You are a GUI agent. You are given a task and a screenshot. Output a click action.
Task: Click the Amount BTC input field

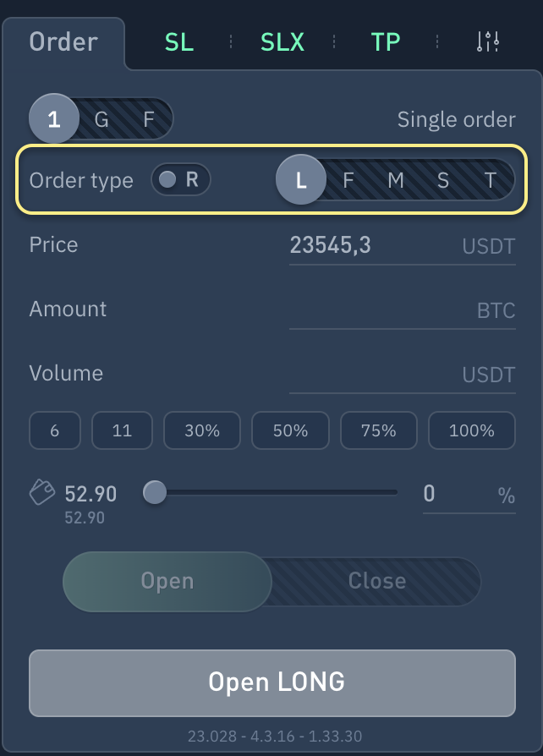(381, 310)
